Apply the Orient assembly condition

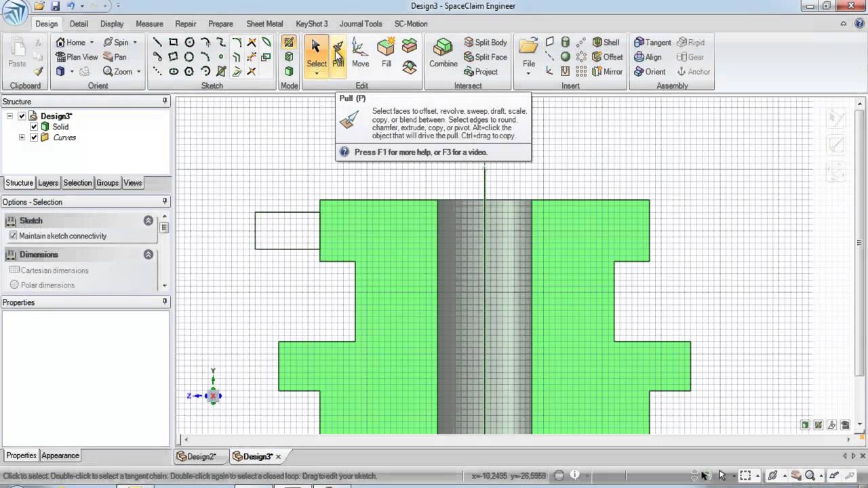pos(650,72)
